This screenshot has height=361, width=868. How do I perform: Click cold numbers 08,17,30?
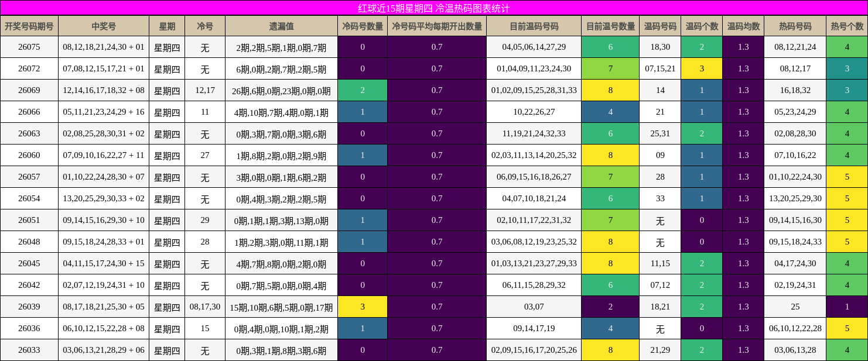point(205,307)
